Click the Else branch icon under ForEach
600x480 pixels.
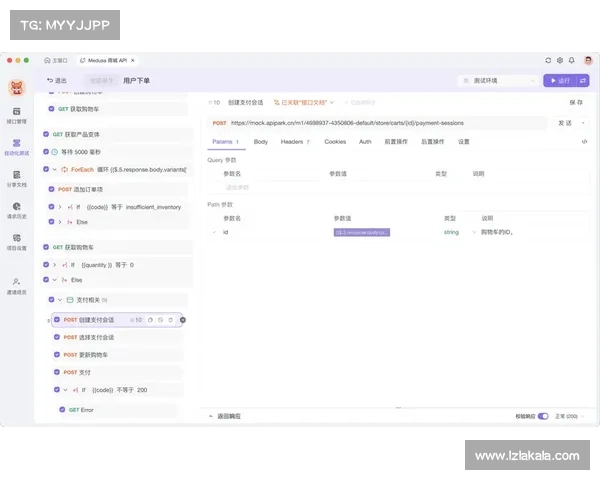click(70, 222)
